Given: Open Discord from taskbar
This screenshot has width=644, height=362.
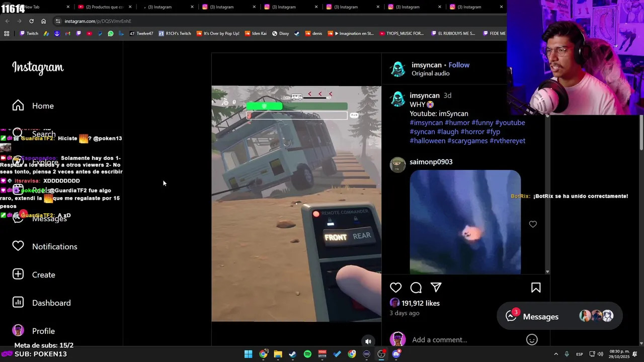Looking at the screenshot, I should tap(396, 354).
